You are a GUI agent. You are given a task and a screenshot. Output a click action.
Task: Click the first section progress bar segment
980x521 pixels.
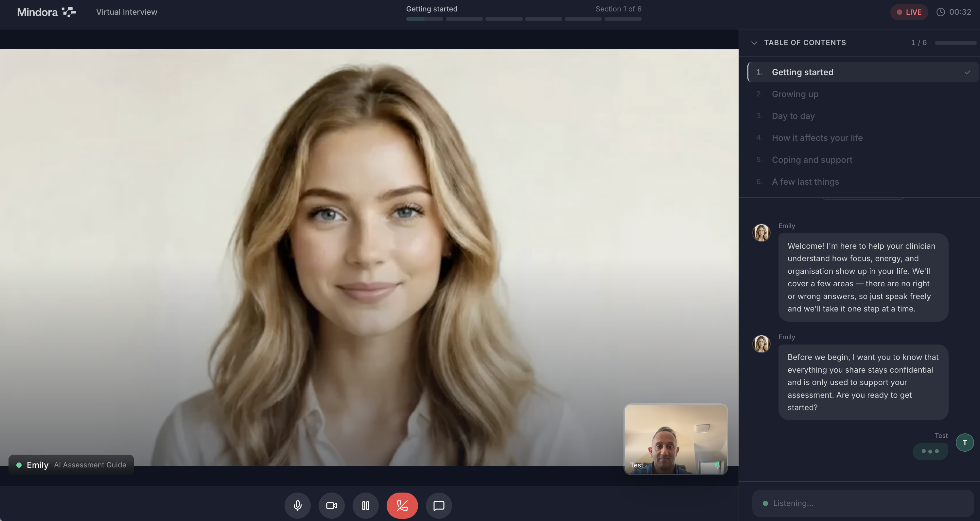[x=424, y=19]
